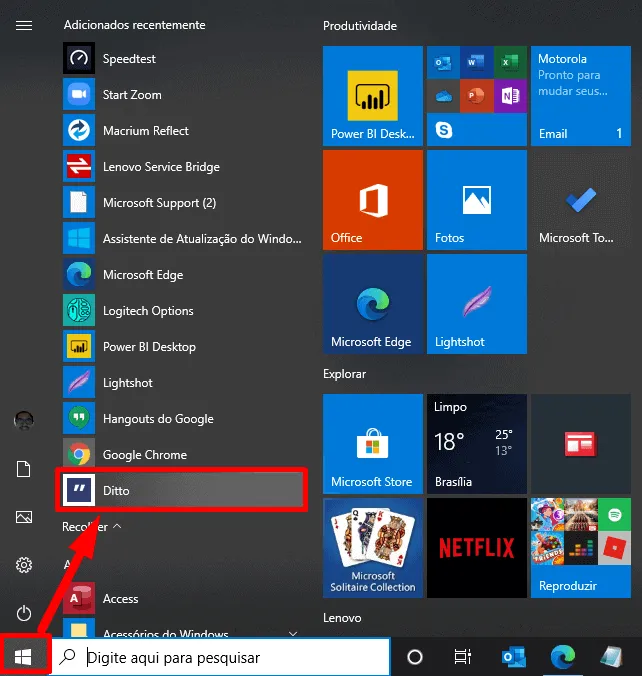Launch Microsoft Edge from the app list
This screenshot has width=642, height=676.
click(182, 275)
